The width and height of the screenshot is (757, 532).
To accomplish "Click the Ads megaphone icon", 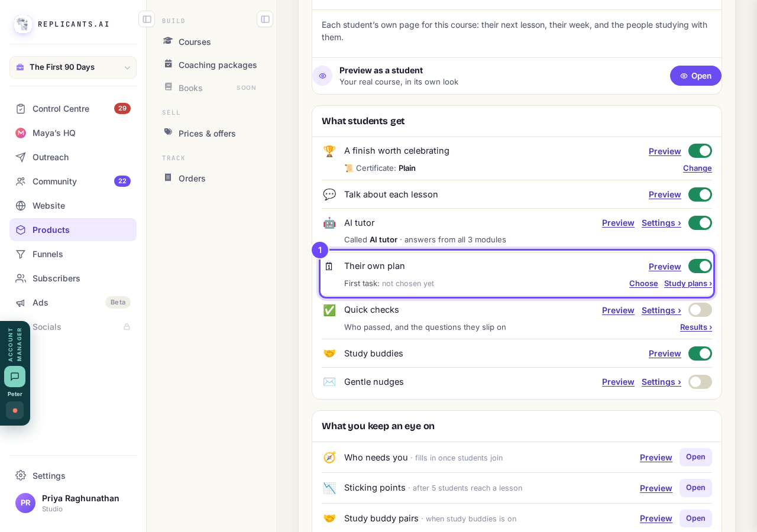I will click(x=21, y=303).
